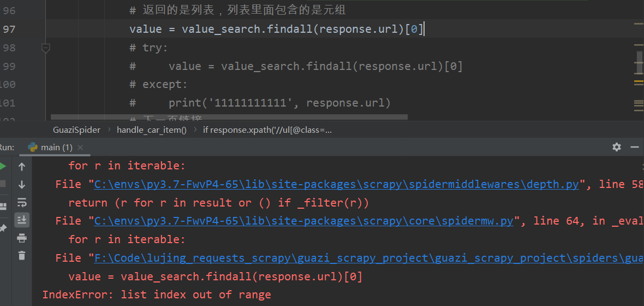The image size is (644, 306).
Task: Click the green Rerun button
Action: coord(3,166)
